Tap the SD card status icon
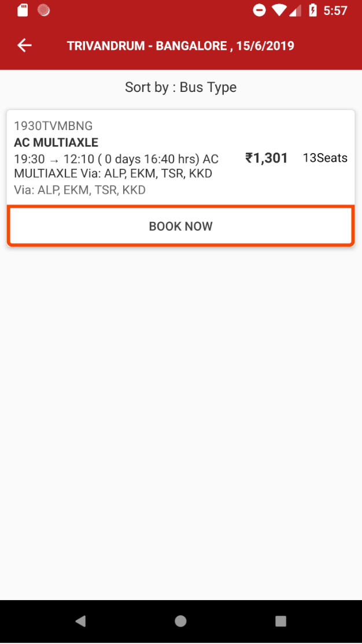 coord(23,10)
